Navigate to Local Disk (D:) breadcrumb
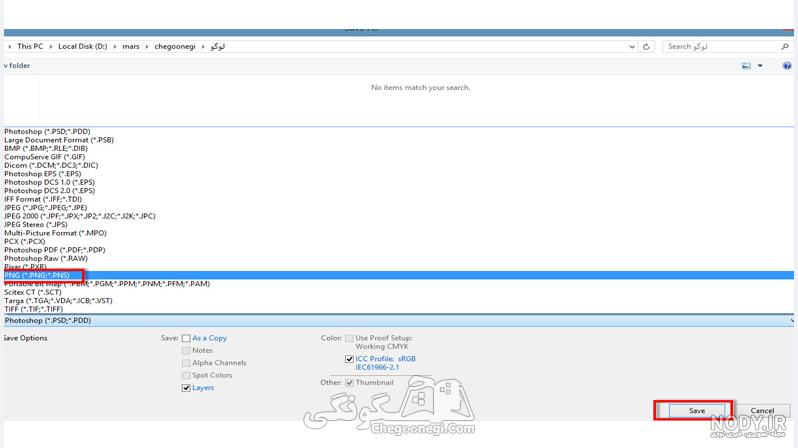The height and width of the screenshot is (448, 798). (x=82, y=46)
